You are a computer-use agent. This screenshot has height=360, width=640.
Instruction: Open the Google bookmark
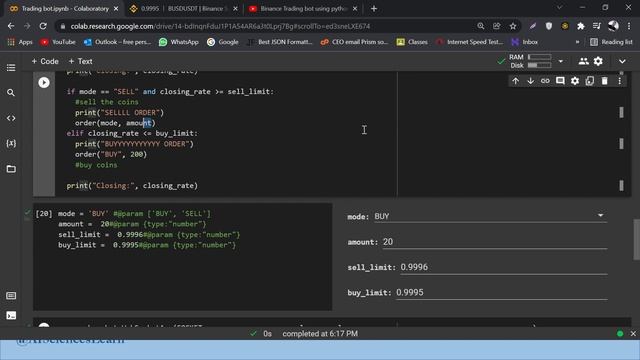(x=222, y=42)
